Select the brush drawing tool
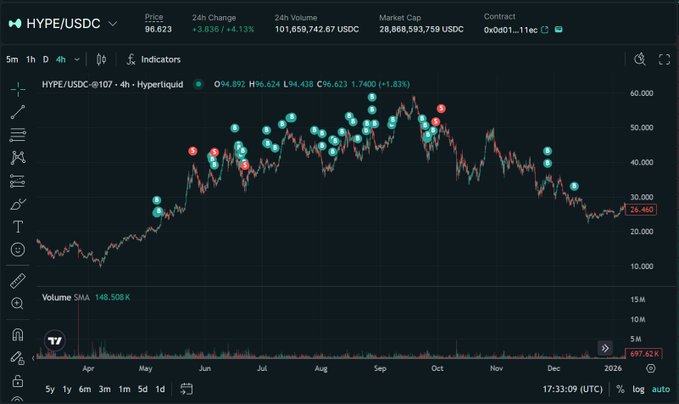Viewport: 679px width, 404px height. [x=18, y=204]
